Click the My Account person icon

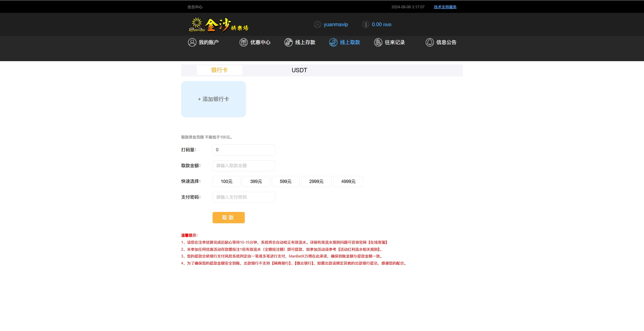tap(192, 42)
